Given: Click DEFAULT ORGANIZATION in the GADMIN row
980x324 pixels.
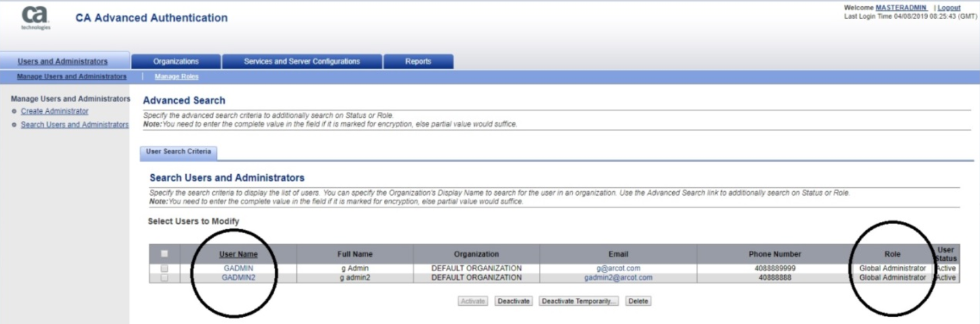Looking at the screenshot, I should [476, 268].
